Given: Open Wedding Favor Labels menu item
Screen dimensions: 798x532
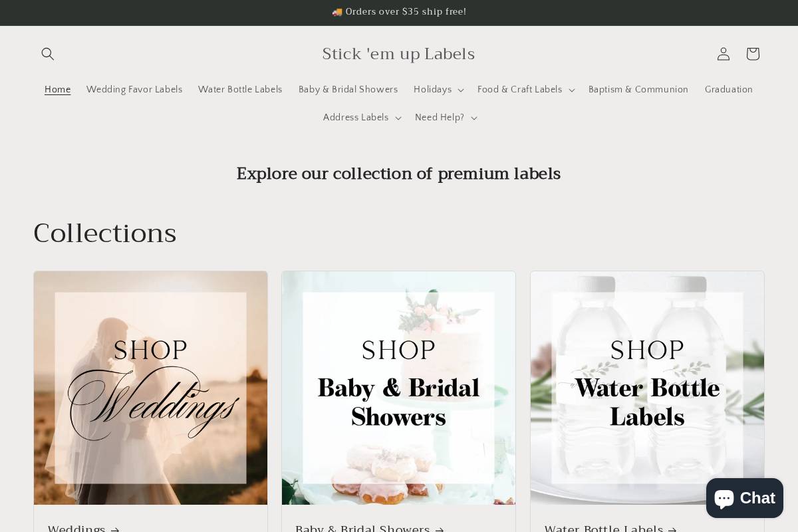Looking at the screenshot, I should point(134,90).
